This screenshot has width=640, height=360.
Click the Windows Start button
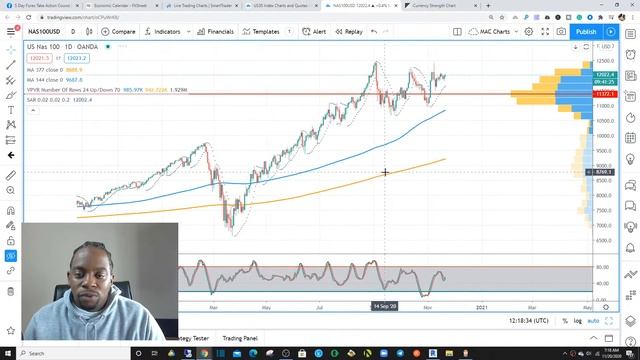pos(8,353)
